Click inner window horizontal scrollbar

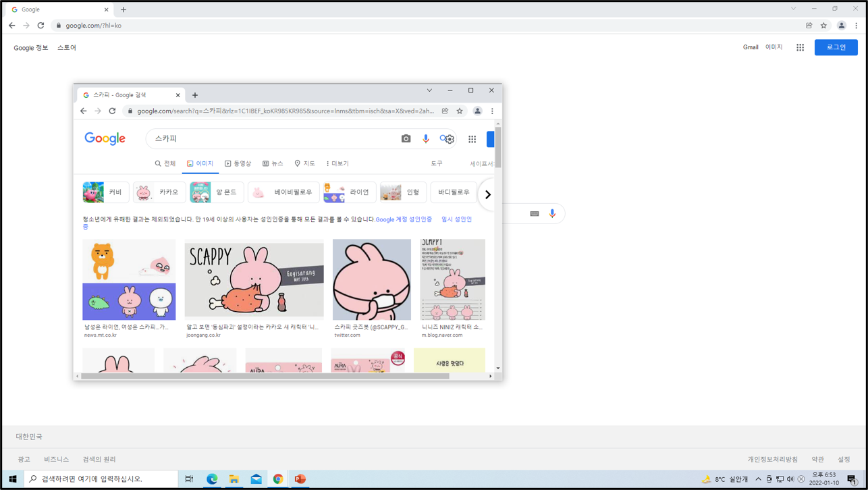click(265, 376)
